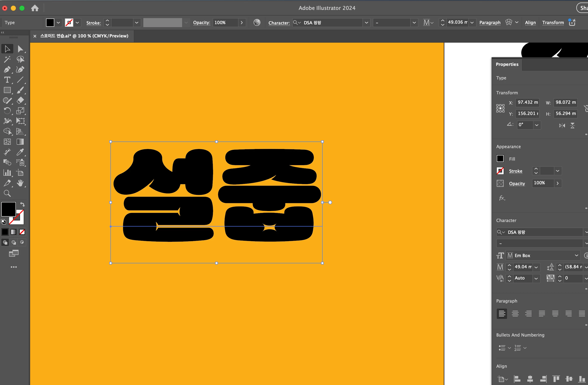Select the Hand tool
588x385 pixels.
(20, 183)
